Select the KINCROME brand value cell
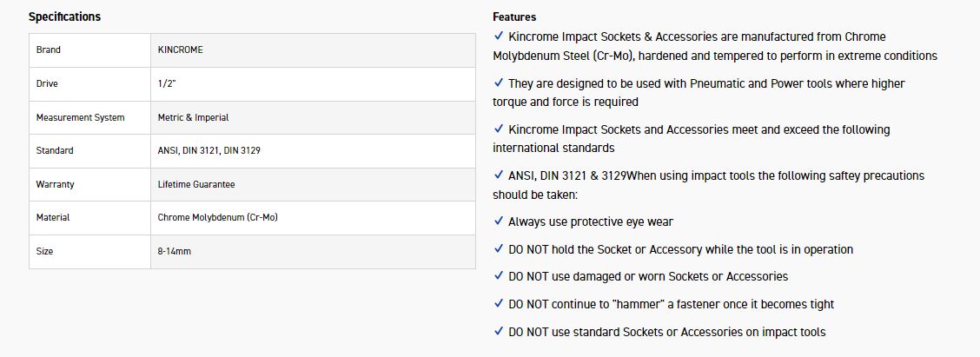This screenshot has width=980, height=357. click(x=180, y=50)
